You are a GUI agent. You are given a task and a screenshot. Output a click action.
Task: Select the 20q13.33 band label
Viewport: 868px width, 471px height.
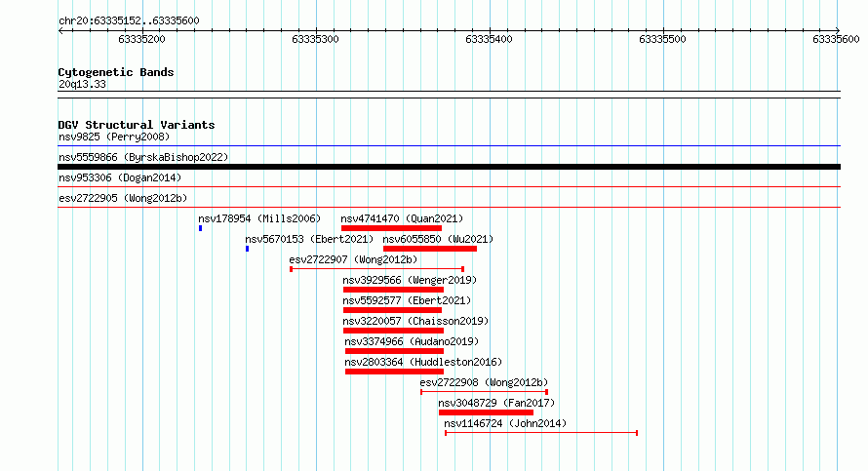click(82, 84)
